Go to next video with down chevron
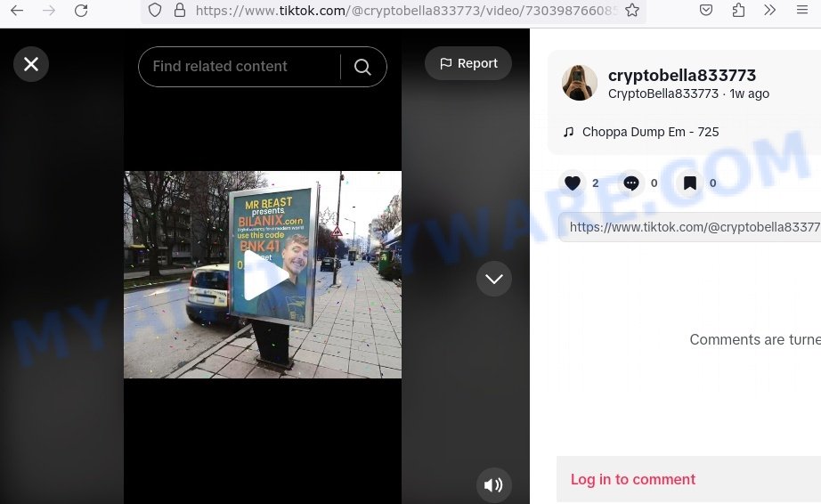 493,279
